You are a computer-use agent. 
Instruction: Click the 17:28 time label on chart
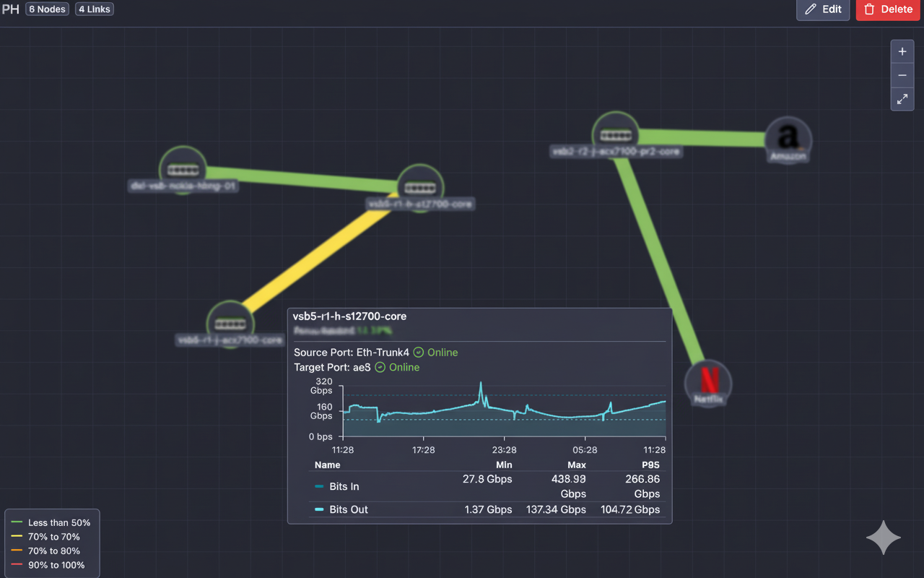(x=423, y=449)
